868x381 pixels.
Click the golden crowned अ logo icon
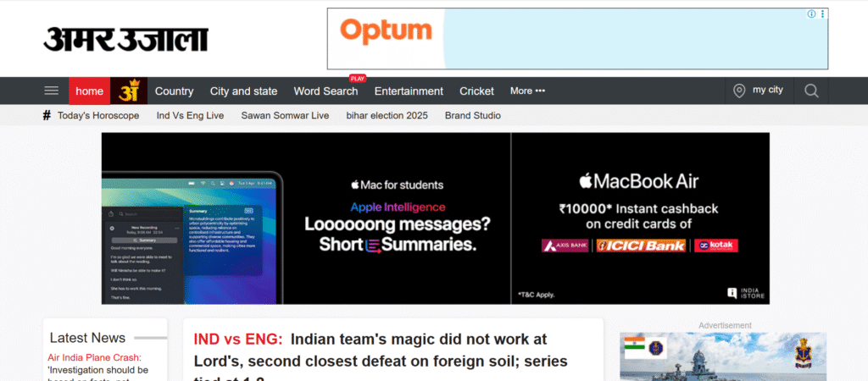(x=129, y=91)
